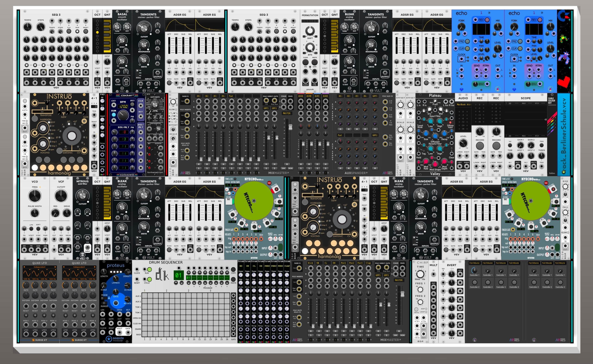The image size is (593, 364).
Task: Click RST button on Clocker2
Action: coord(132,104)
